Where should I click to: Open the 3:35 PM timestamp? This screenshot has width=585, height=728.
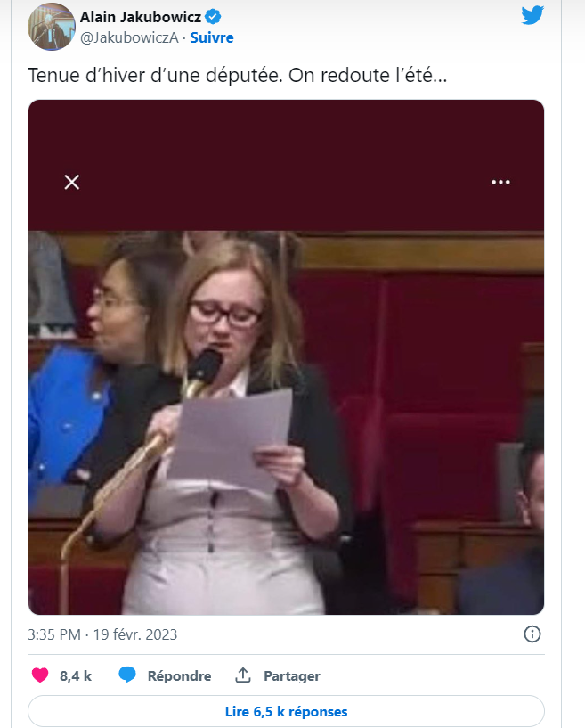coord(54,634)
